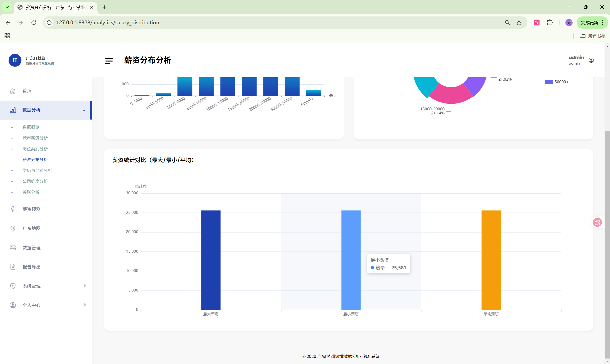Click the hamburger menu toggle icon
This screenshot has width=610, height=364.
[109, 61]
